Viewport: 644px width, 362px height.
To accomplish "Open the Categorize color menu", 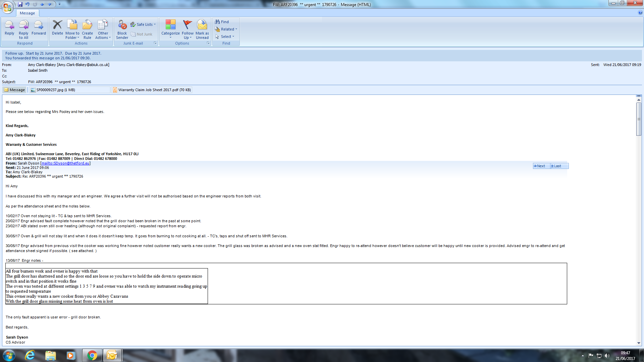I will [x=170, y=29].
